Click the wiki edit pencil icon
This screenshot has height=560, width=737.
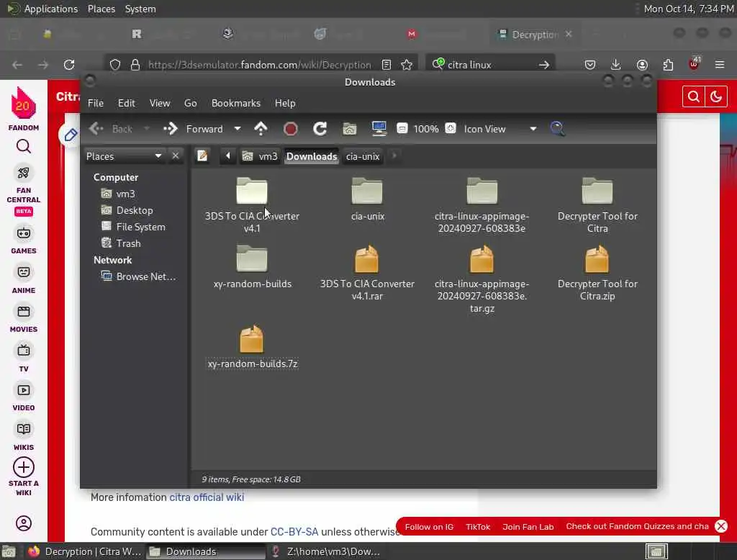[x=70, y=135]
